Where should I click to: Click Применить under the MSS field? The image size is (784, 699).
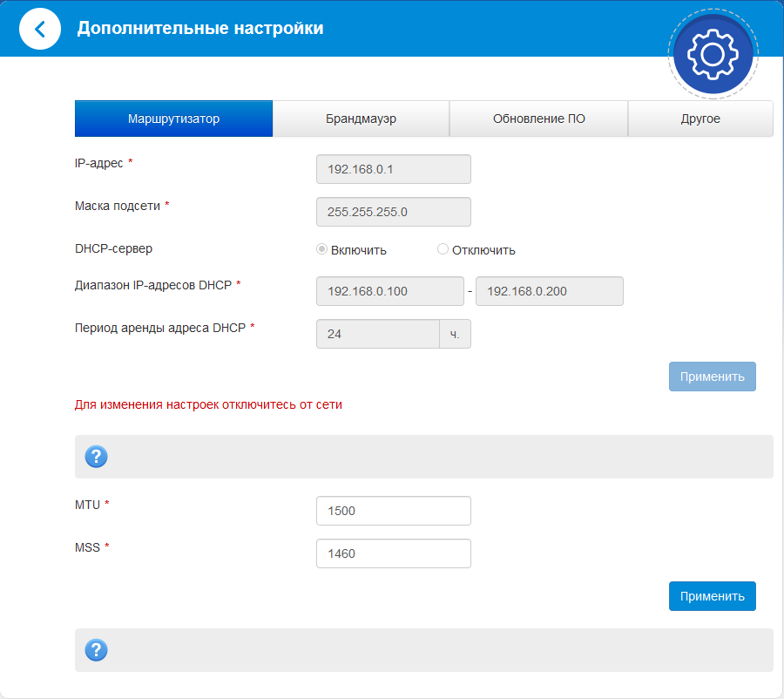(712, 596)
